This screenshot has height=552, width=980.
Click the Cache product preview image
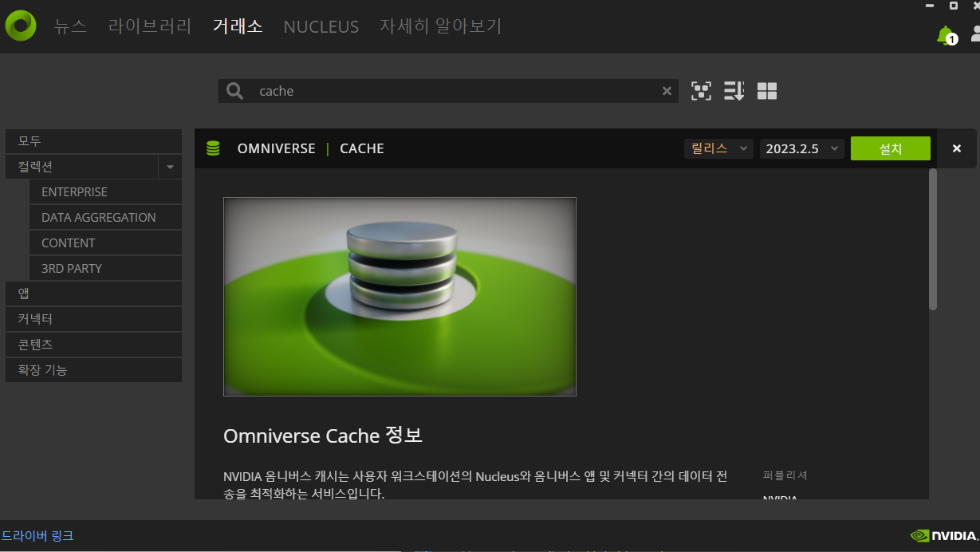click(x=399, y=297)
